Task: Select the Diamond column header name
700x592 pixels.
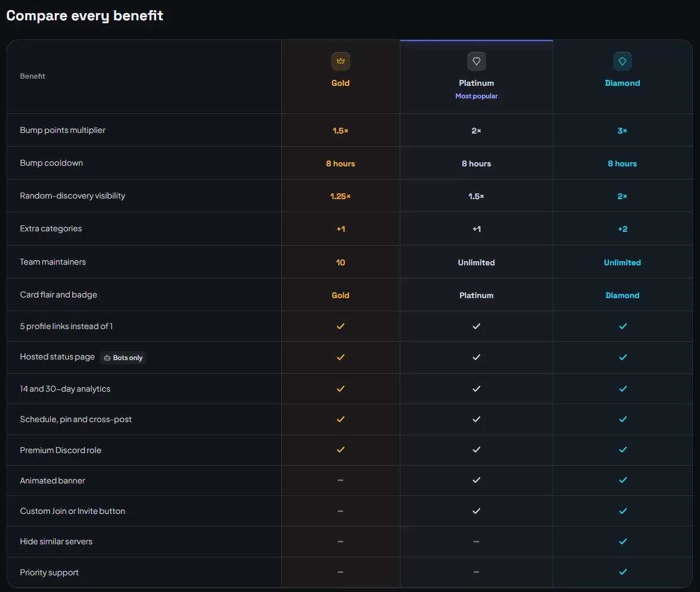Action: pyautogui.click(x=623, y=83)
